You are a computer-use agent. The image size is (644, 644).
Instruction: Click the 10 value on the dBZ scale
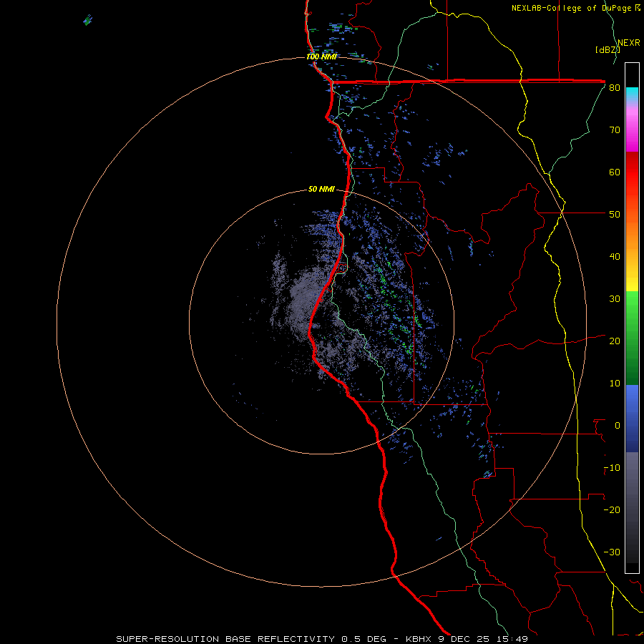(x=615, y=384)
